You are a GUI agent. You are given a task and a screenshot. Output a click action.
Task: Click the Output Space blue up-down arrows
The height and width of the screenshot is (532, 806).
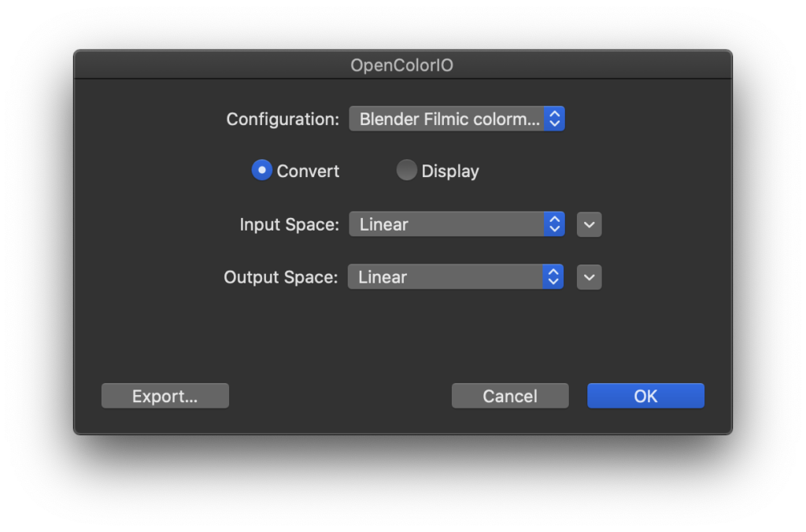click(553, 277)
